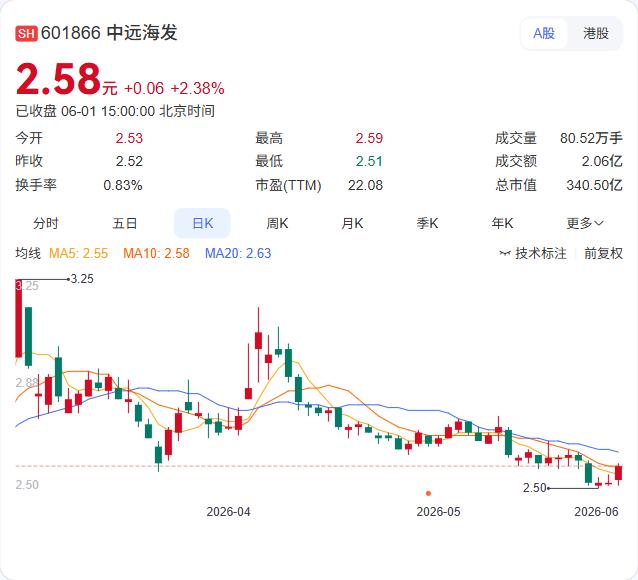Select the 季K chart tab
Viewport: 638px width, 580px height.
tap(427, 223)
